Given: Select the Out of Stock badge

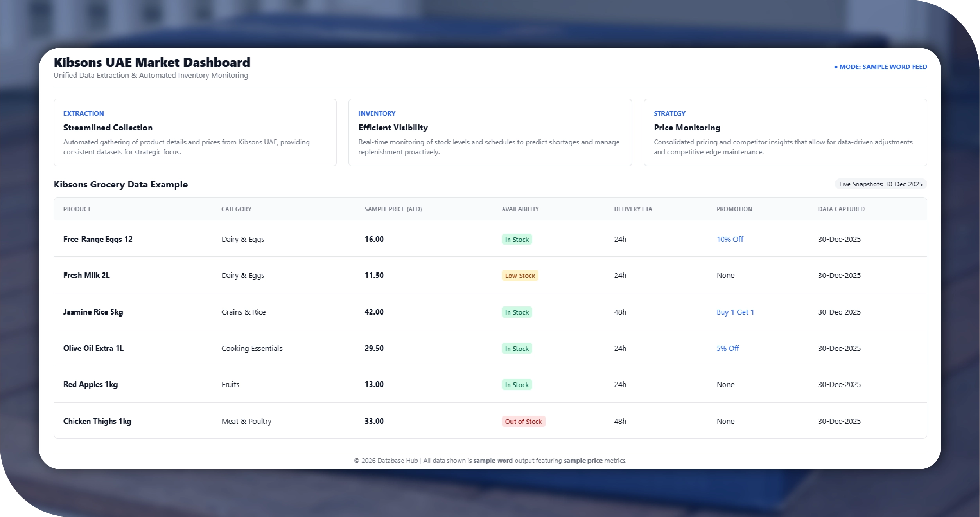Looking at the screenshot, I should point(523,422).
